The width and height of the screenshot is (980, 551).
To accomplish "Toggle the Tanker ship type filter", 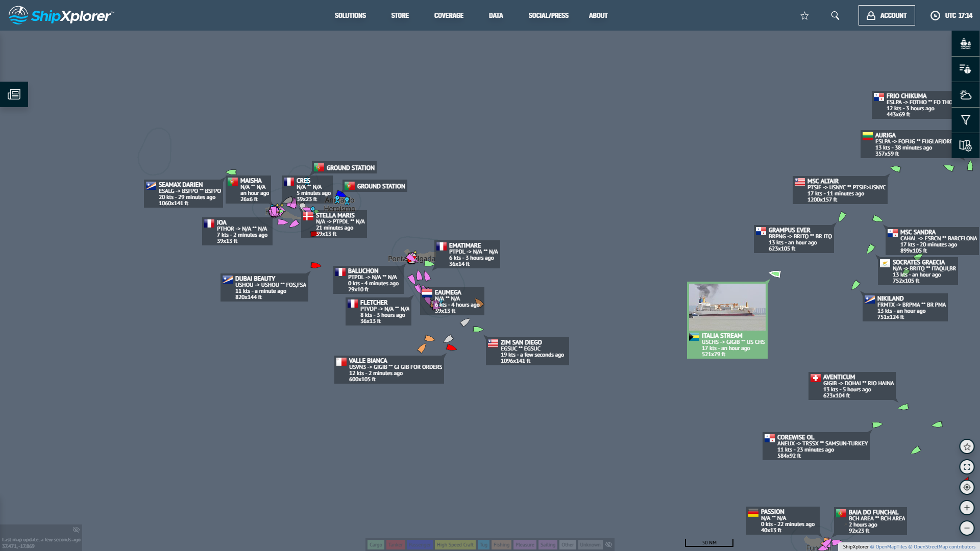I will (x=395, y=545).
